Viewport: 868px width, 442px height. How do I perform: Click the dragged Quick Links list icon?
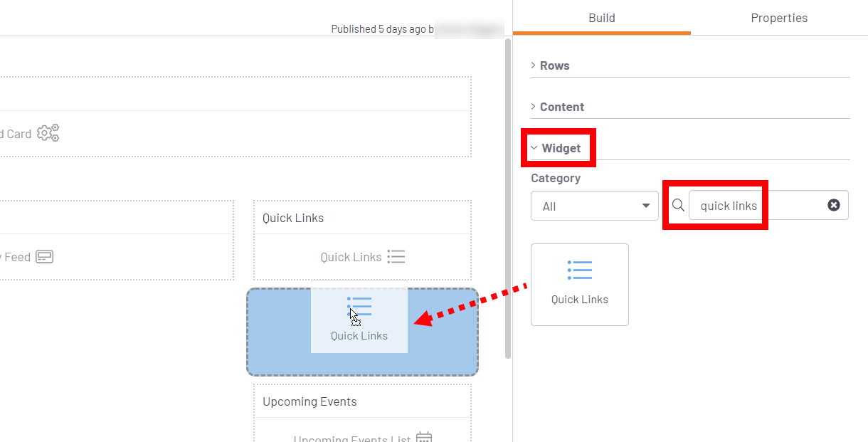tap(359, 307)
